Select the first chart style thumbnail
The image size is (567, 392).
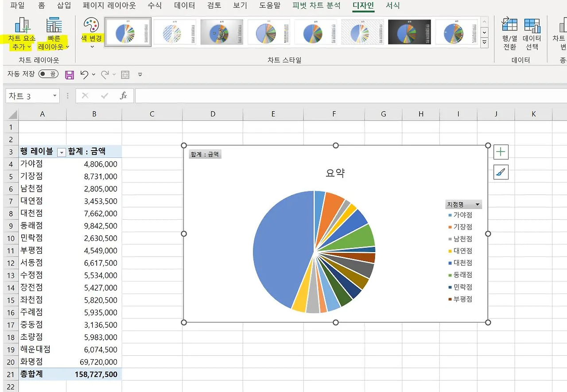tap(128, 32)
